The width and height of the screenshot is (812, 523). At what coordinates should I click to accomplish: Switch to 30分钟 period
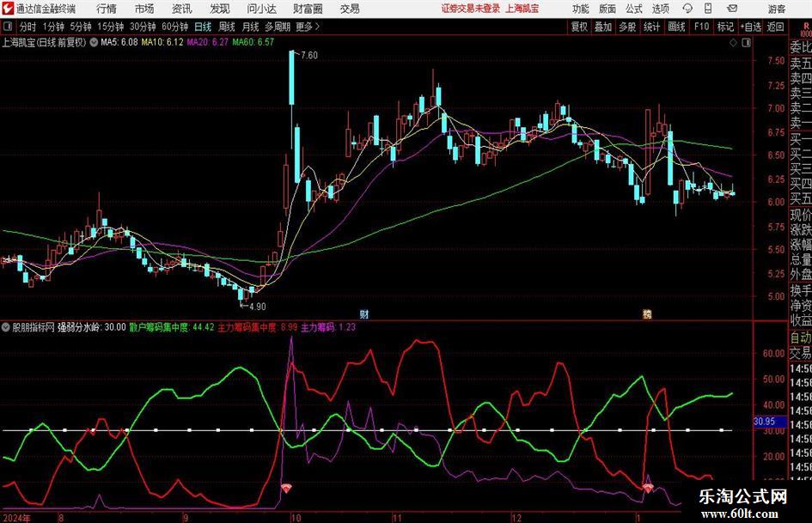pyautogui.click(x=143, y=27)
